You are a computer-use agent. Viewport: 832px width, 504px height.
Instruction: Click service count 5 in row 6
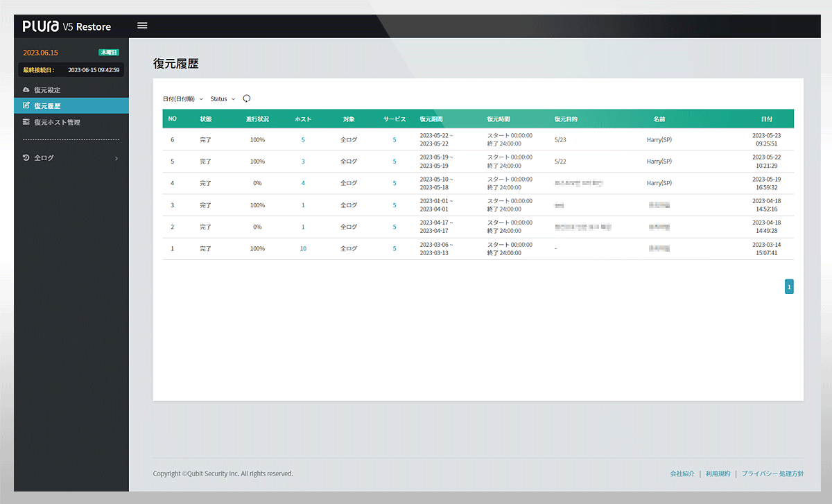point(395,139)
